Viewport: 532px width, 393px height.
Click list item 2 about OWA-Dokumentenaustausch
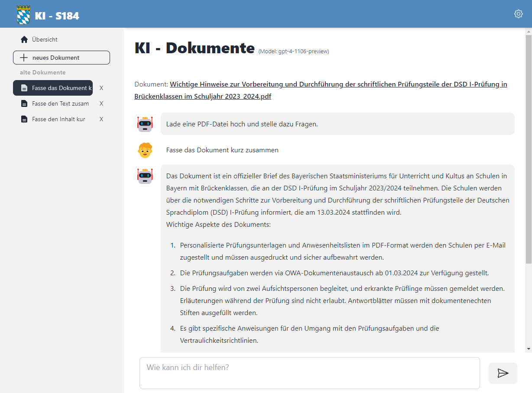[x=334, y=273]
